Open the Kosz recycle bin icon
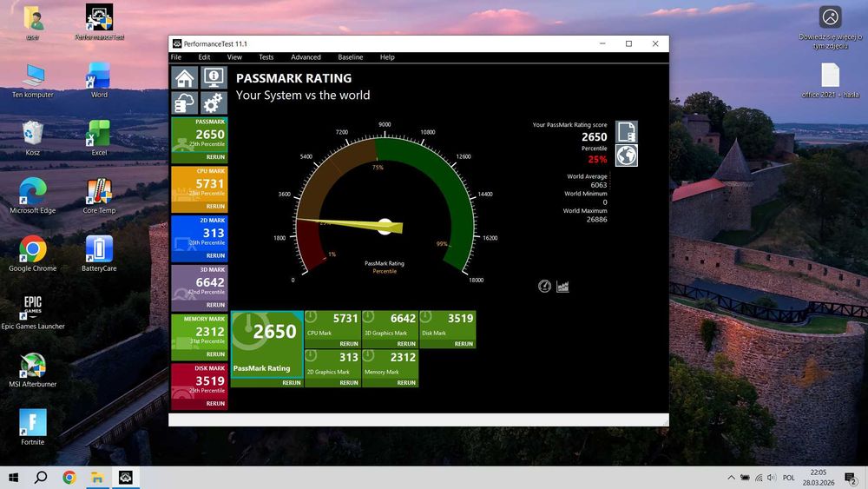The width and height of the screenshot is (868, 489). [33, 137]
